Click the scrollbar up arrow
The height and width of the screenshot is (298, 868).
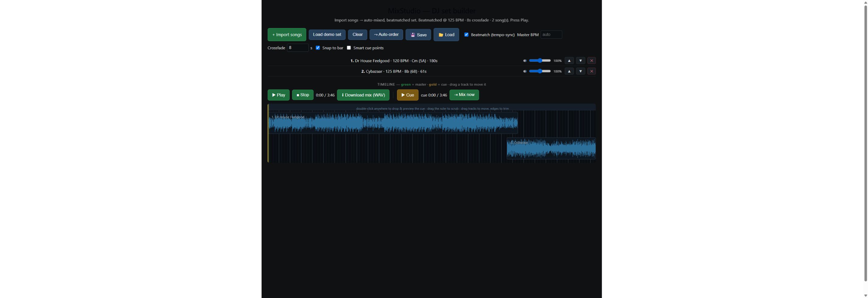click(865, 2)
